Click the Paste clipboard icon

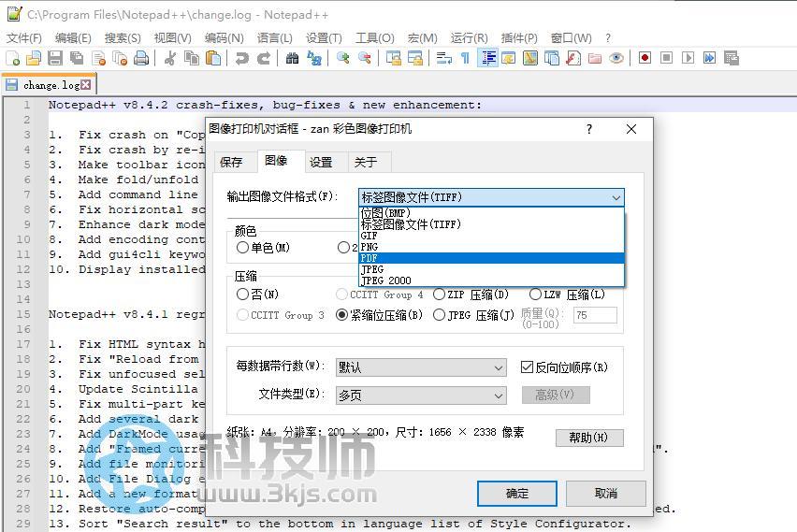coord(213,58)
